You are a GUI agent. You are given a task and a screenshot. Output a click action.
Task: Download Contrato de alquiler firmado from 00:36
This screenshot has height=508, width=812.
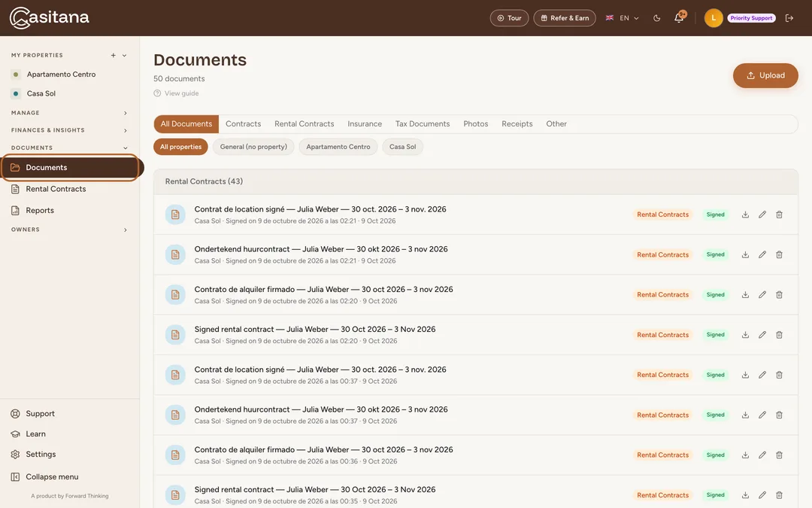coord(745,455)
